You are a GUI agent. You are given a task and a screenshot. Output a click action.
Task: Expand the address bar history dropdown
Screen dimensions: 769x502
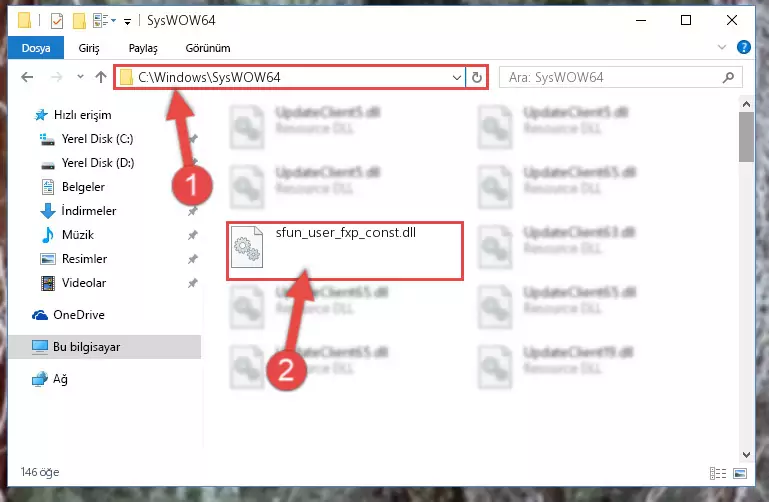point(456,77)
